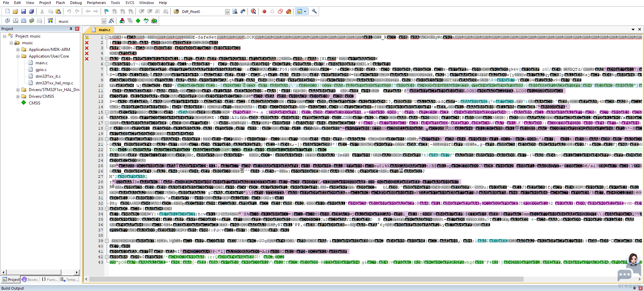Pin the Project panel
The image size is (644, 291).
71,29
